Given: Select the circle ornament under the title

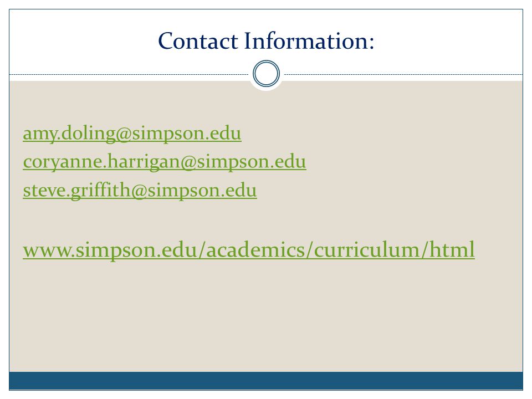Looking at the screenshot, I should [x=267, y=74].
